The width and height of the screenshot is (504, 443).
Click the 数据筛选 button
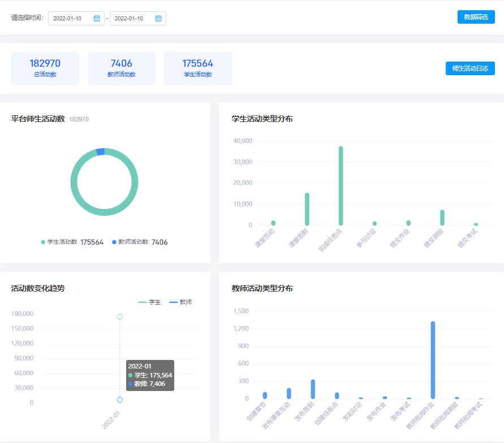pos(476,17)
